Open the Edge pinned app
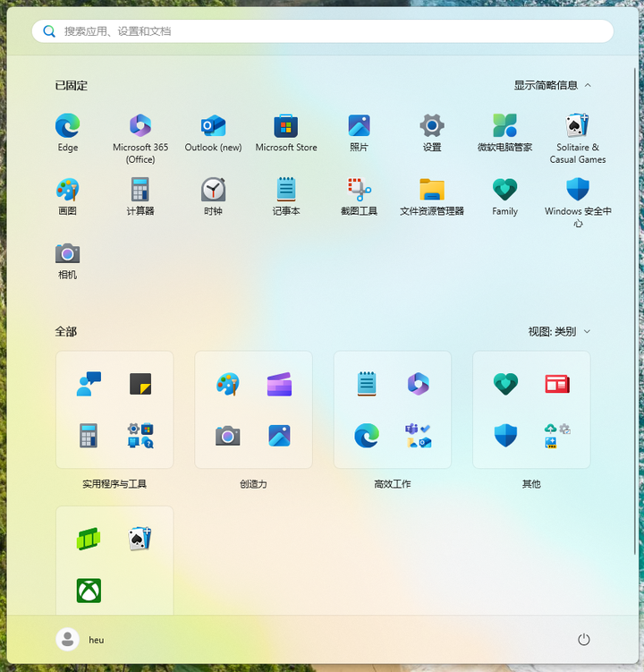Image resolution: width=644 pixels, height=672 pixels. pos(68,132)
